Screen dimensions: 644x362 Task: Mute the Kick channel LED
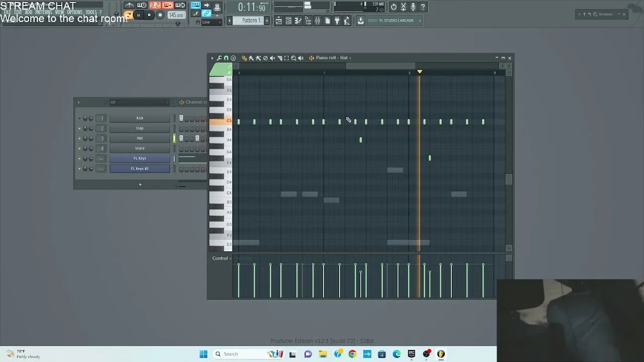(x=79, y=118)
